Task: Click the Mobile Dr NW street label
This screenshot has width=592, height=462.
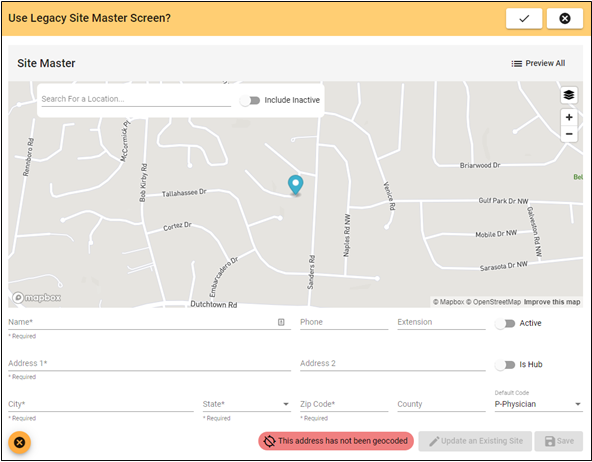Action: pos(496,234)
